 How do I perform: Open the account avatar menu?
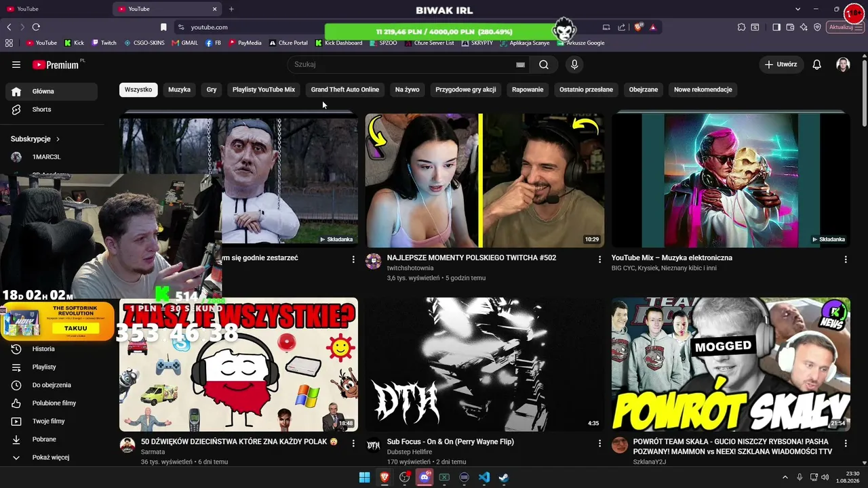[843, 64]
